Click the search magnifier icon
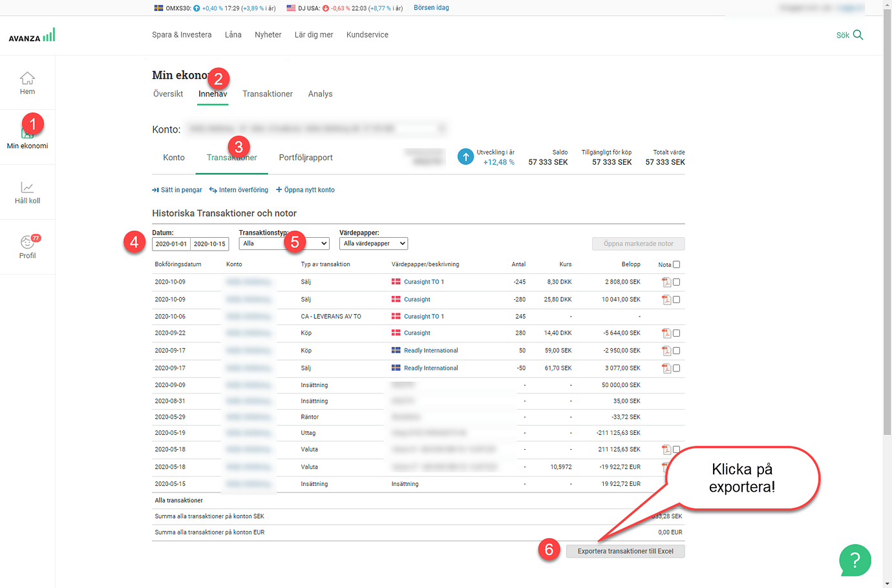Image resolution: width=892 pixels, height=588 pixels. coord(858,35)
